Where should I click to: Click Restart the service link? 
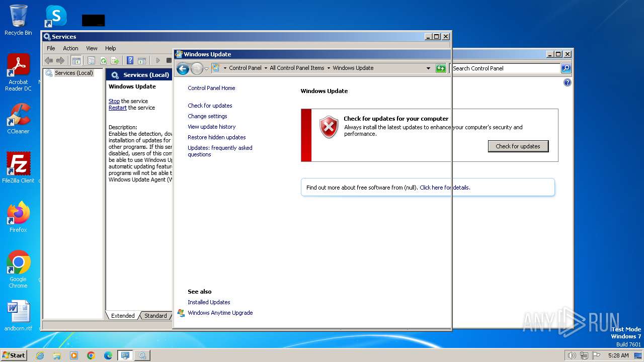tap(118, 108)
